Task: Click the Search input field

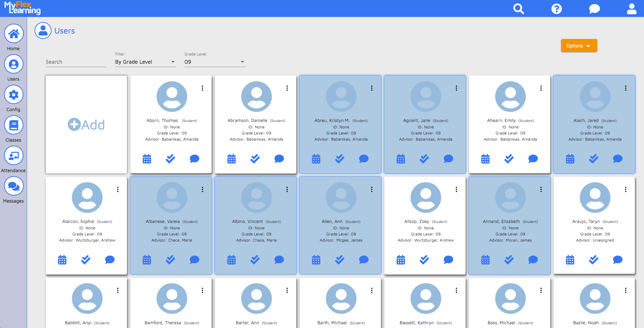Action: pyautogui.click(x=76, y=62)
